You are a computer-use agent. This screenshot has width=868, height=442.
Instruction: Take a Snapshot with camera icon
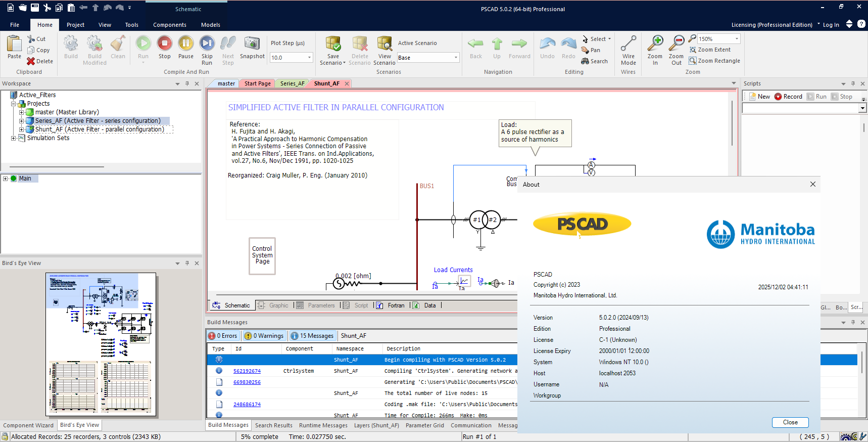(x=252, y=43)
